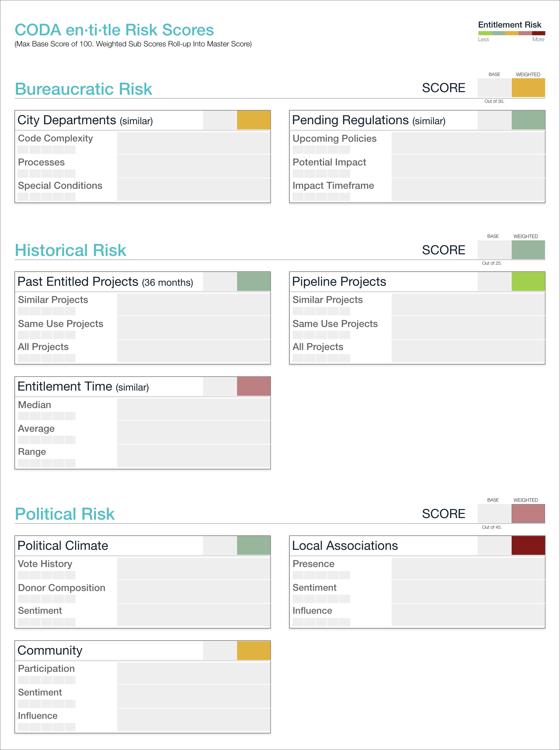Click the Entitlement Time pink score swatch
This screenshot has height=750, width=560.
click(253, 386)
